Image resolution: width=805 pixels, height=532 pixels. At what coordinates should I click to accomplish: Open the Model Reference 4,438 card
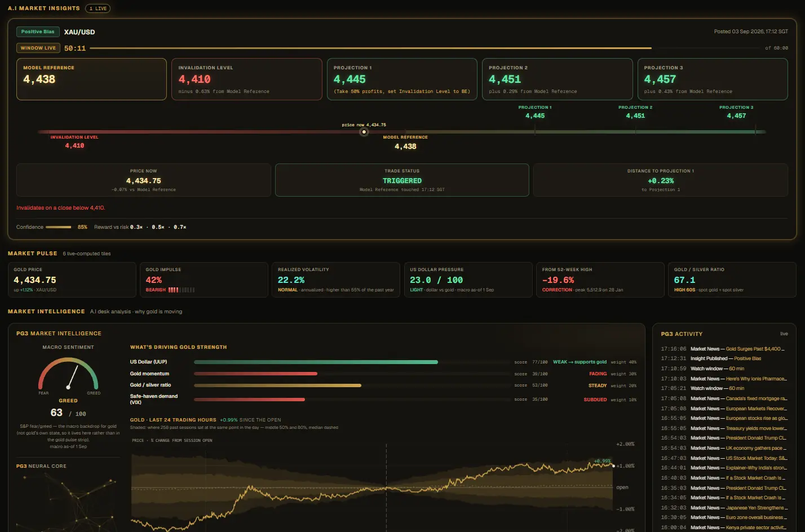[91, 79]
